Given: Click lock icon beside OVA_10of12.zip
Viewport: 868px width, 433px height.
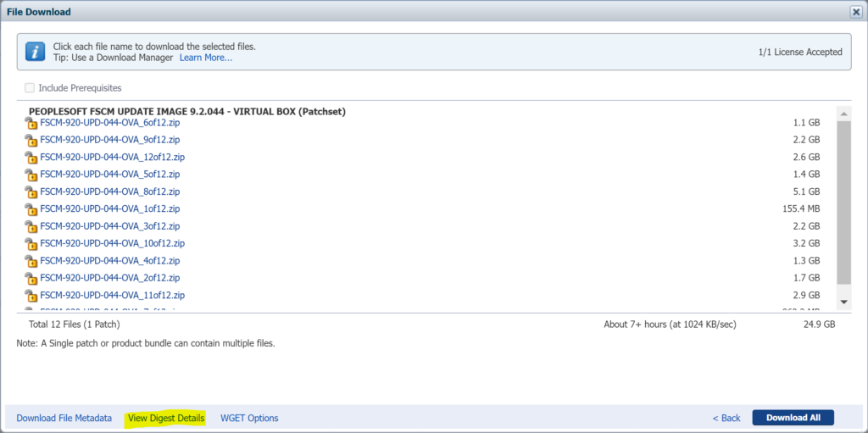Looking at the screenshot, I should pyautogui.click(x=31, y=244).
